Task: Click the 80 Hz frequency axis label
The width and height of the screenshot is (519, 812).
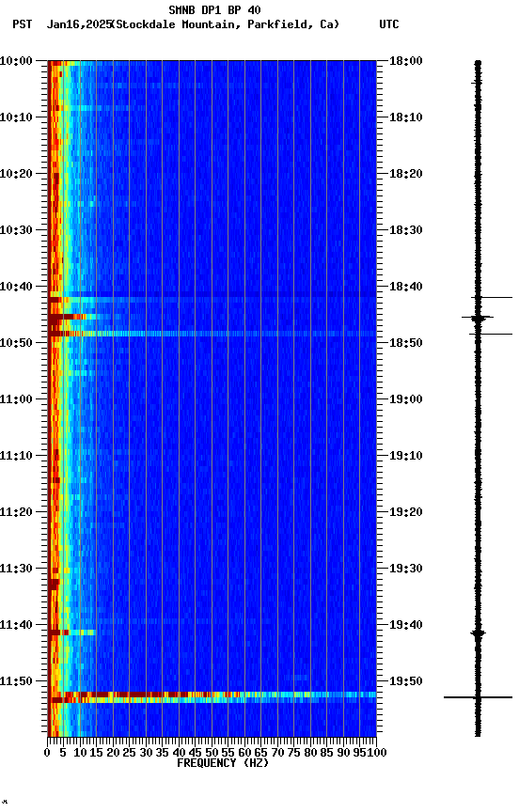Action: coord(311,753)
